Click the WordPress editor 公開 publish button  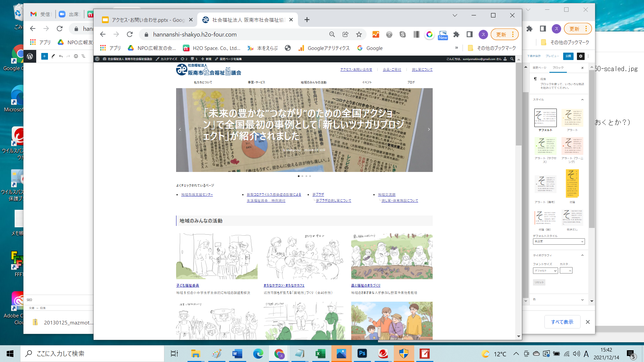569,56
